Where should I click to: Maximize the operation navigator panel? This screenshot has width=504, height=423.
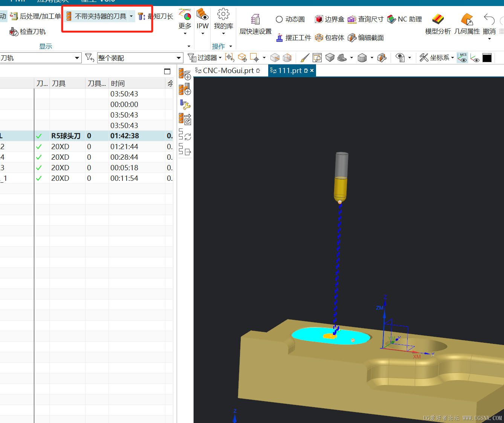(167, 71)
